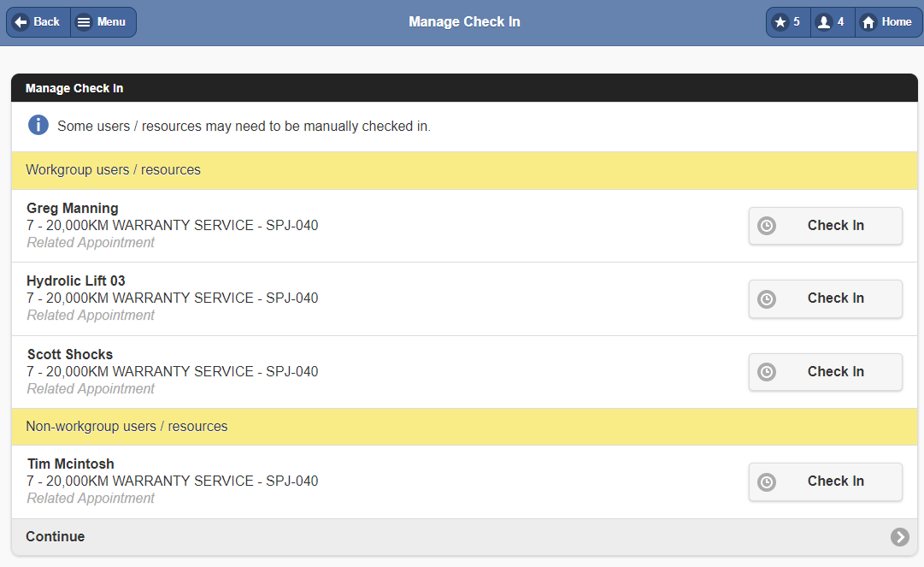This screenshot has height=567, width=924.
Task: Select the Greg Manning name
Action: (x=73, y=209)
